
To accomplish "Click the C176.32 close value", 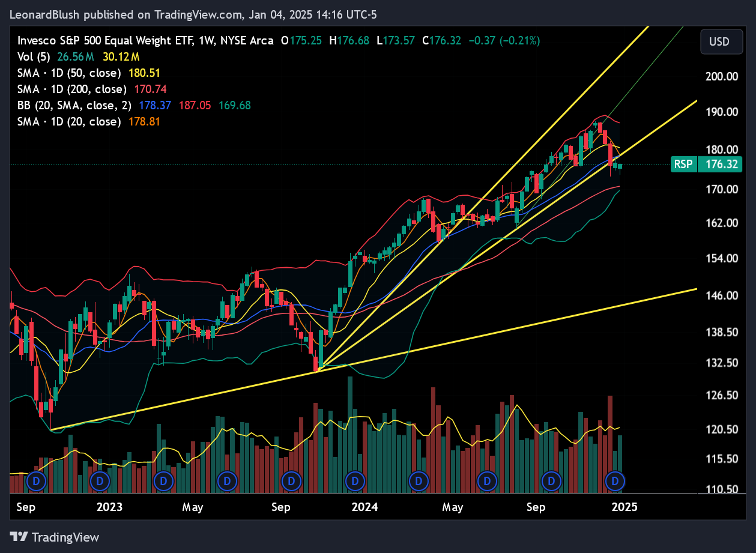I will click(442, 41).
